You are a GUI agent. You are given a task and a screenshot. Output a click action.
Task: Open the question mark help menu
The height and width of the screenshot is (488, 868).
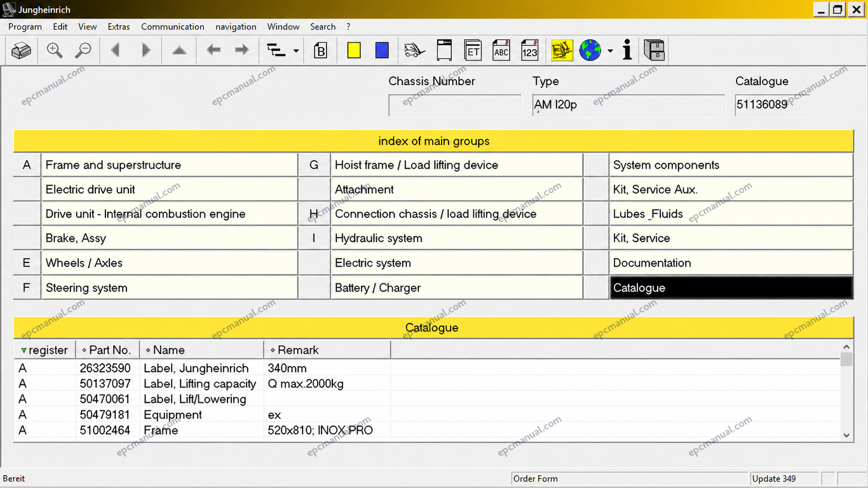coord(348,27)
